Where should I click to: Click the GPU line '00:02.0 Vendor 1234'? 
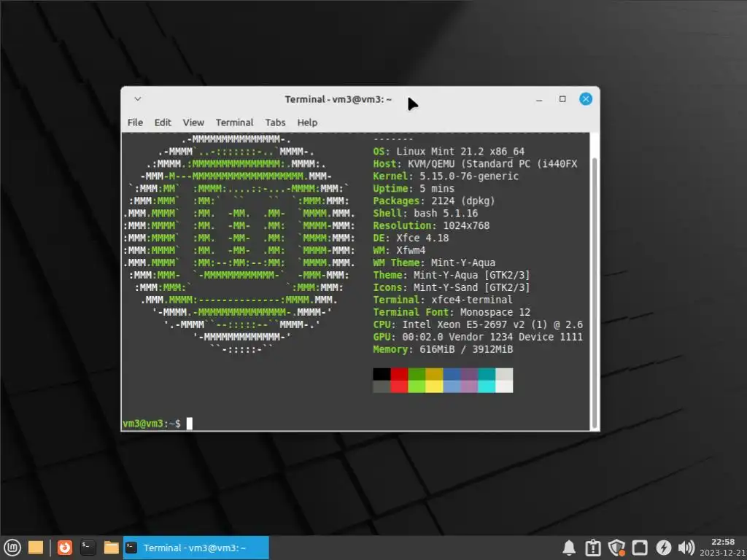(457, 337)
